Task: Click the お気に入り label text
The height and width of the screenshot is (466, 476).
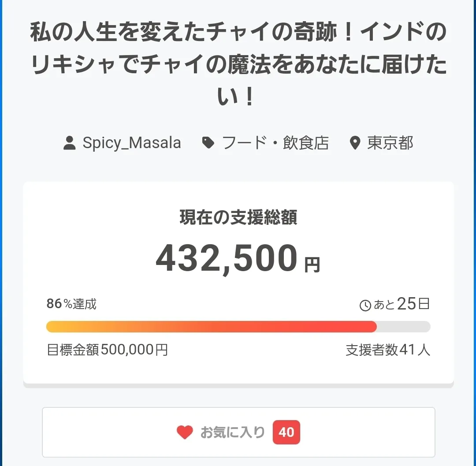Action: click(233, 432)
